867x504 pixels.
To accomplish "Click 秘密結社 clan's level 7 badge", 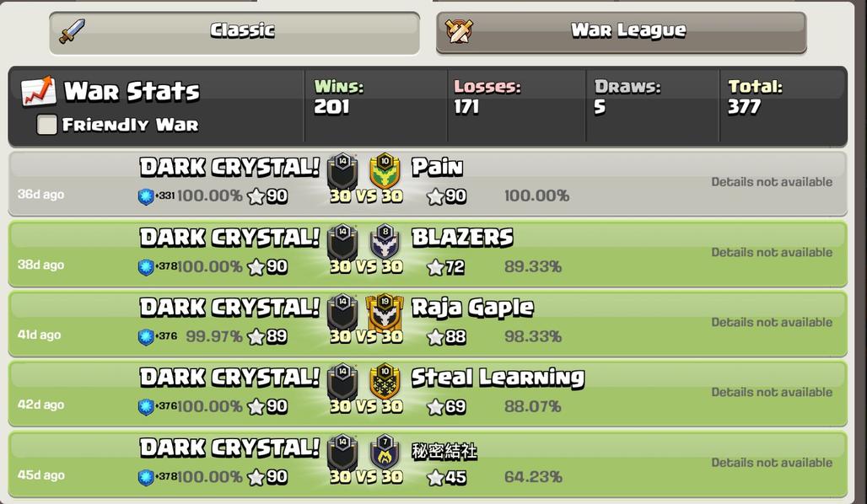I will [385, 452].
